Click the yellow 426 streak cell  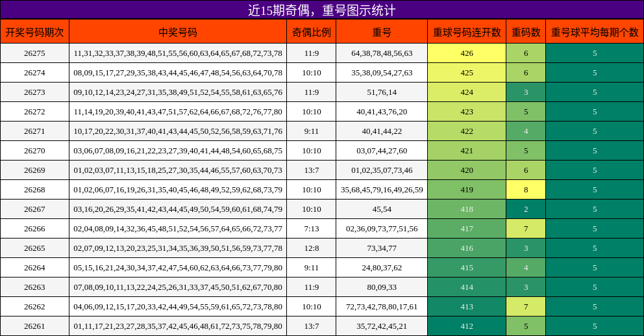(467, 53)
